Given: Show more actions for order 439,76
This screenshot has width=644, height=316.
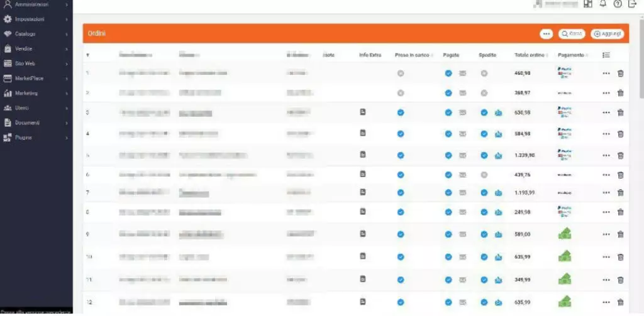Looking at the screenshot, I should click(606, 175).
